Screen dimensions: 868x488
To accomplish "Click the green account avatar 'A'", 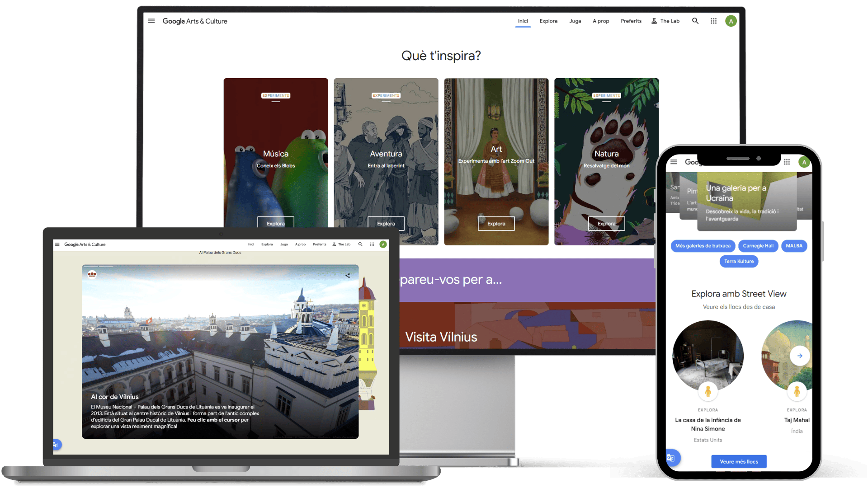I will (731, 21).
